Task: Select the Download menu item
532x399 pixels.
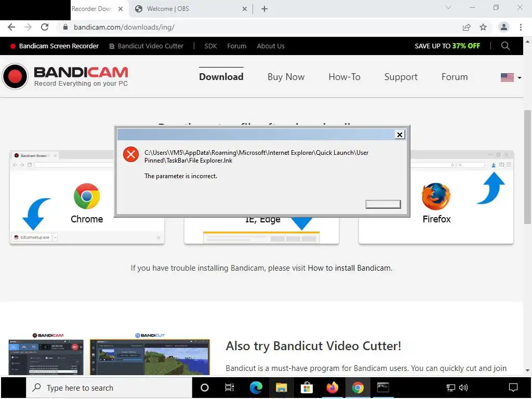Action: click(x=221, y=77)
